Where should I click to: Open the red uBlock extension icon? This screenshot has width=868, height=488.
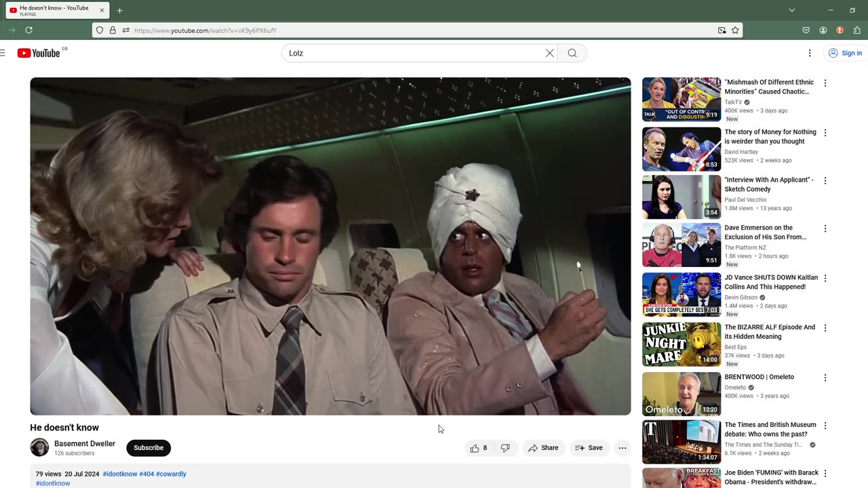(840, 30)
